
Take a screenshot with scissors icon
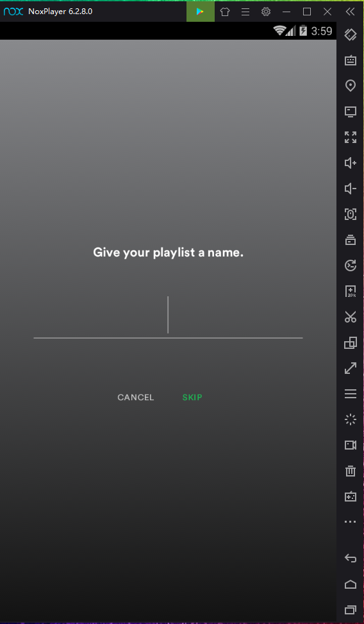click(350, 317)
